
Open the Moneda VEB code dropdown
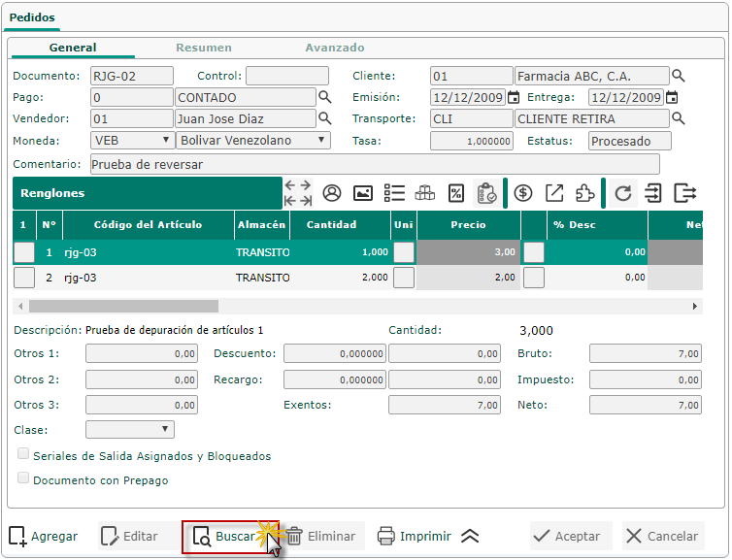point(132,140)
